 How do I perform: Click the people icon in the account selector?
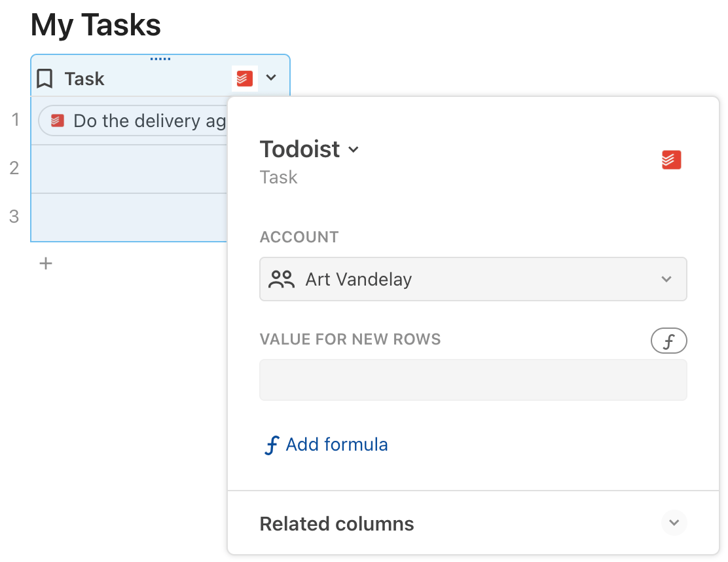click(x=280, y=279)
